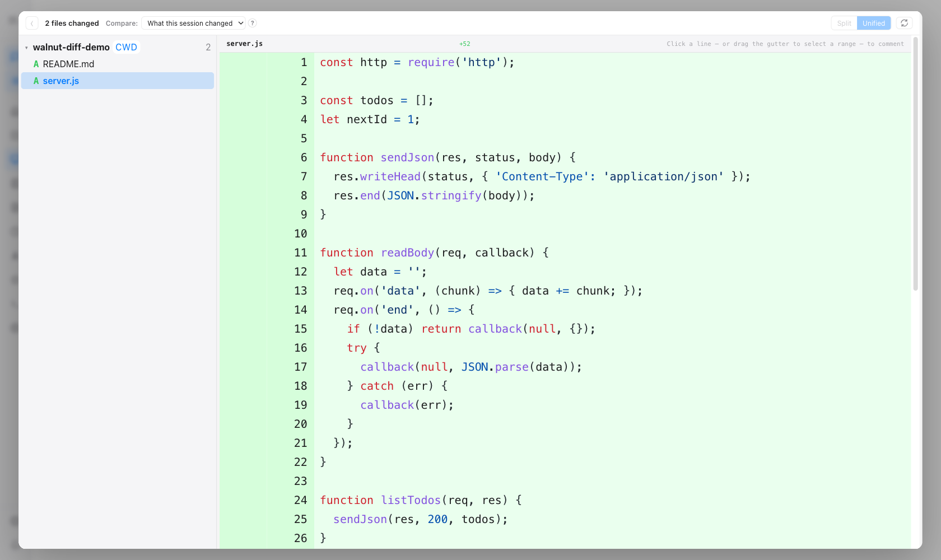941x560 pixels.
Task: Switch to Split diff view
Action: pos(844,23)
